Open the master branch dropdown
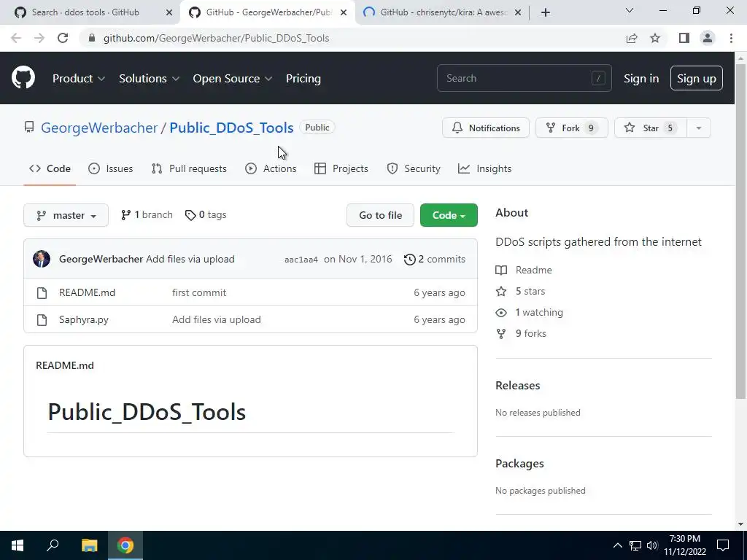747x560 pixels. [66, 215]
